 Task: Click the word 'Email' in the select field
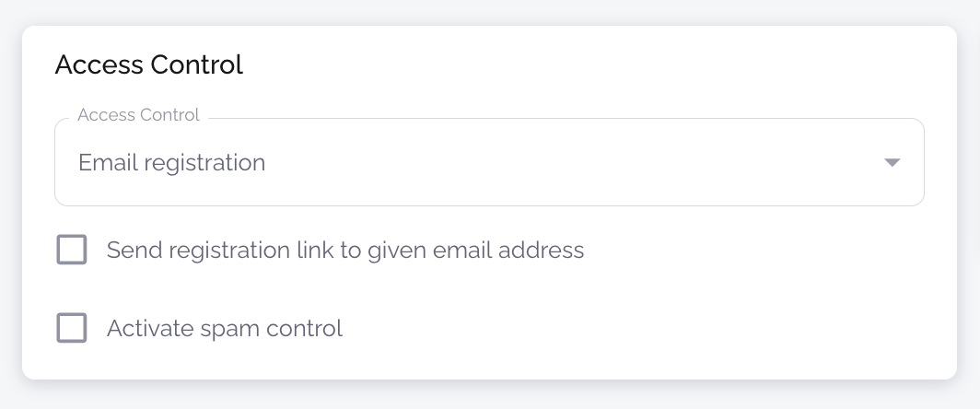(102, 163)
